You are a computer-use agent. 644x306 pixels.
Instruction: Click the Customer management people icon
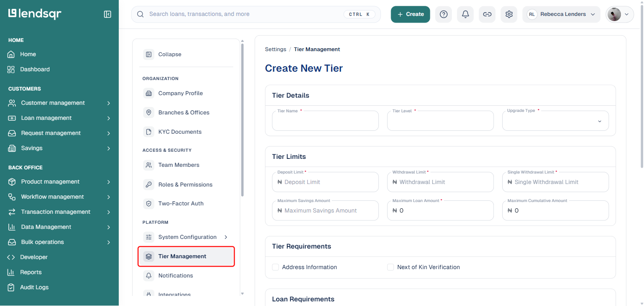pos(12,103)
